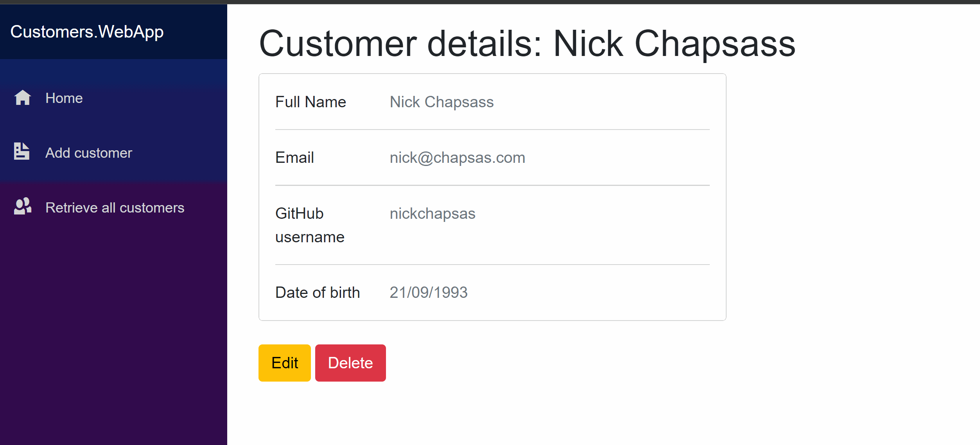Click the Email field label

(x=294, y=158)
